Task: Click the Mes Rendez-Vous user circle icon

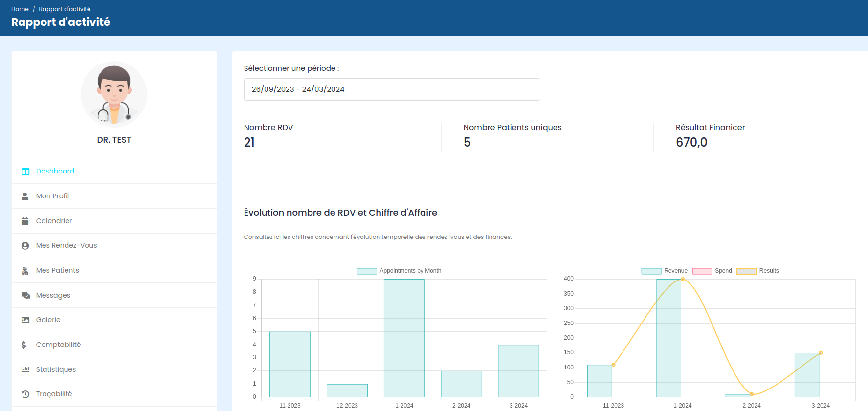Action: coord(25,246)
